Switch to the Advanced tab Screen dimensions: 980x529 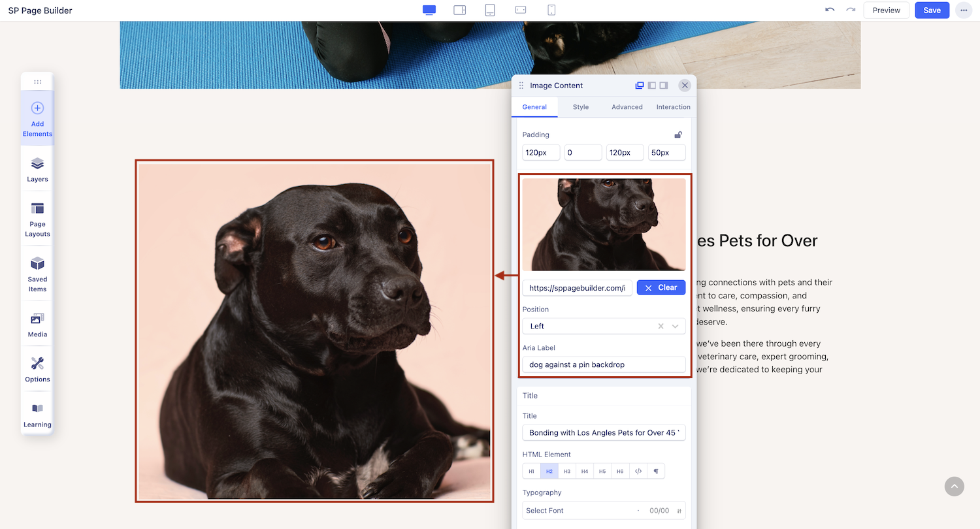pos(627,107)
